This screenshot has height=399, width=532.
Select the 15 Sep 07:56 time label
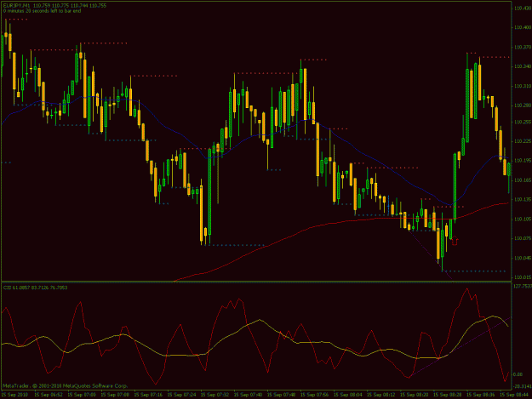pos(314,395)
